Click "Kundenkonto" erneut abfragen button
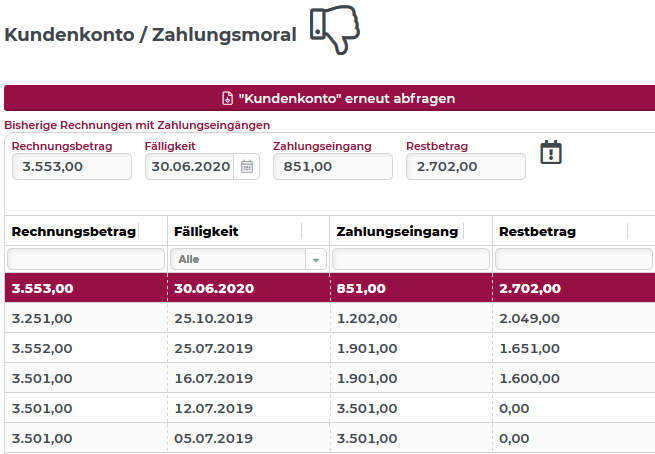 point(330,98)
